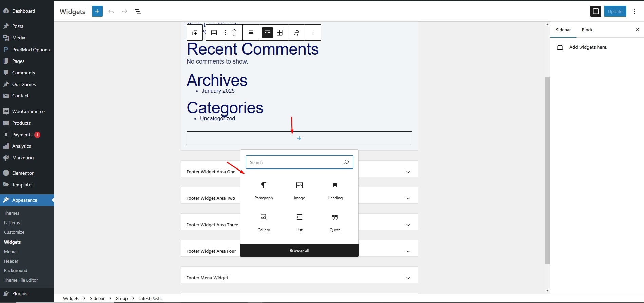The width and height of the screenshot is (644, 303).
Task: Open the document list view
Action: [x=138, y=11]
